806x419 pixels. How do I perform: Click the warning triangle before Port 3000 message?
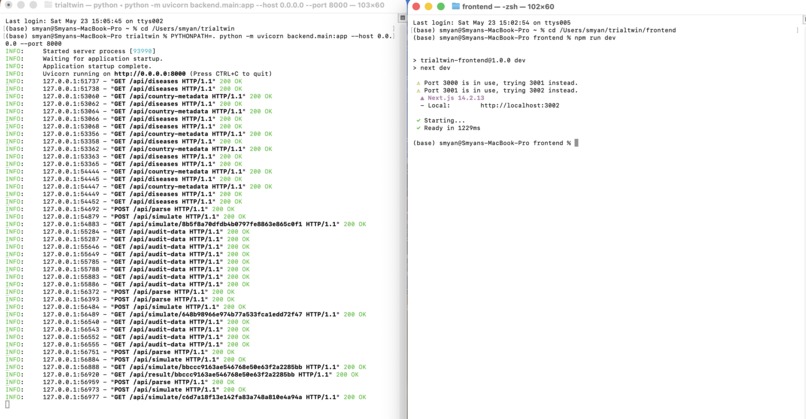pyautogui.click(x=418, y=83)
